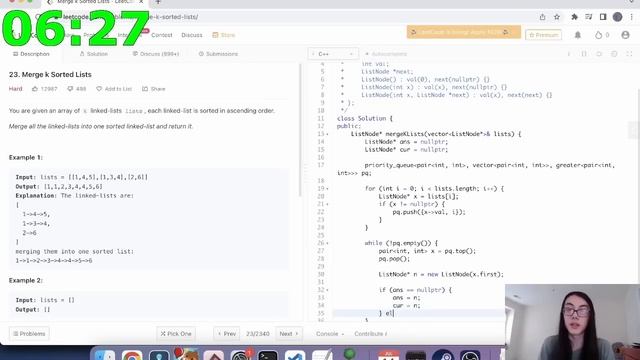Click the Contribute link
The width and height of the screenshot is (640, 360).
pyautogui.click(x=371, y=333)
